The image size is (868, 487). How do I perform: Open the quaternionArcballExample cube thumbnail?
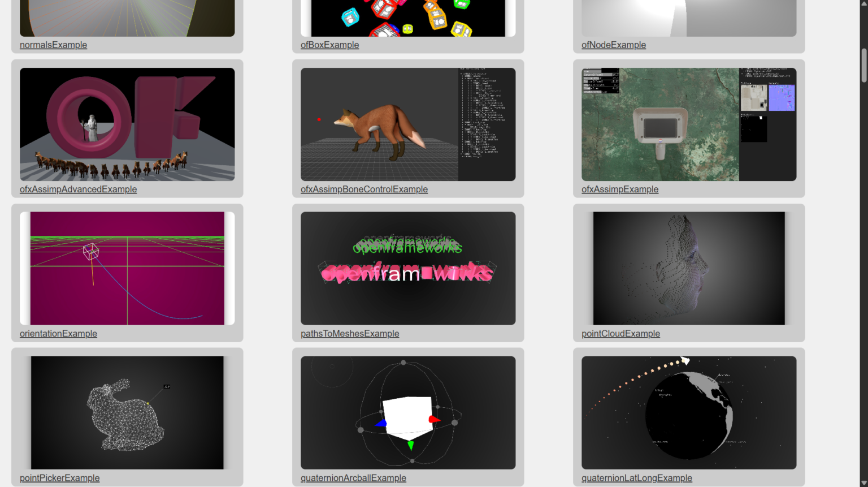[x=408, y=412]
